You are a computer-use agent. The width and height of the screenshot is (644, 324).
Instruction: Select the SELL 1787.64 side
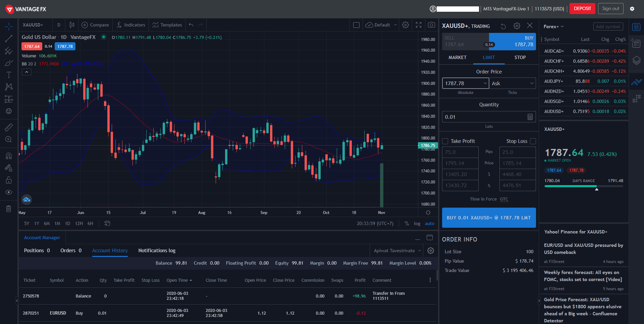[x=466, y=42]
